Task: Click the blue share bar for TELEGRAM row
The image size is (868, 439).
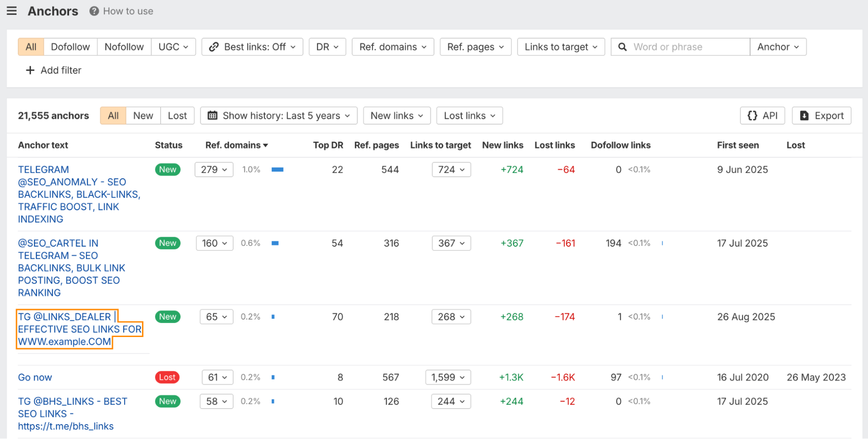Action: (277, 170)
